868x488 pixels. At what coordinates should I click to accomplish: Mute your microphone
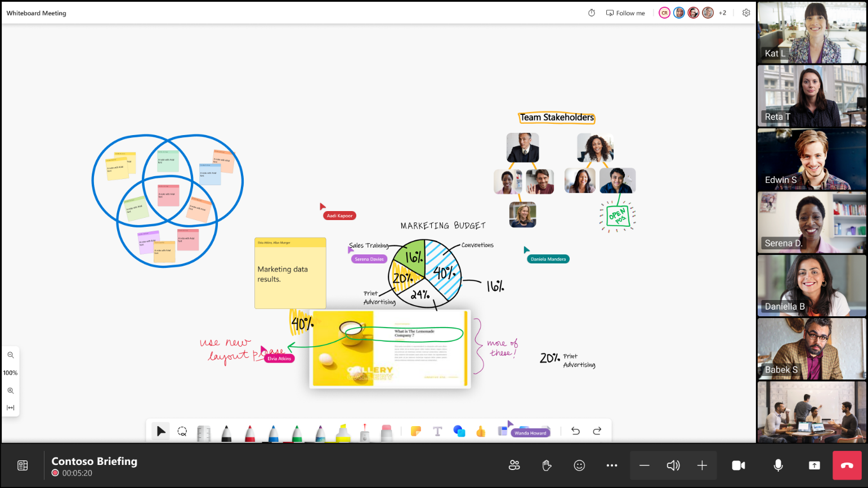pyautogui.click(x=778, y=465)
